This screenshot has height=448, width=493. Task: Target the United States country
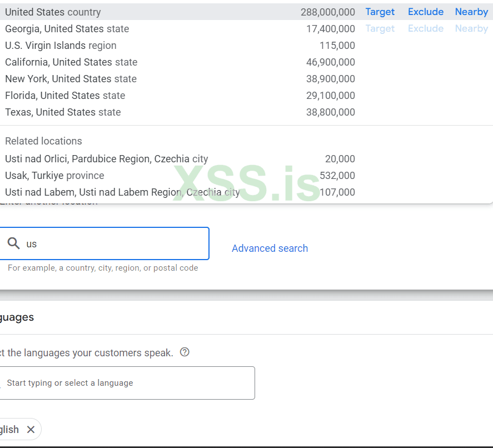coord(380,12)
